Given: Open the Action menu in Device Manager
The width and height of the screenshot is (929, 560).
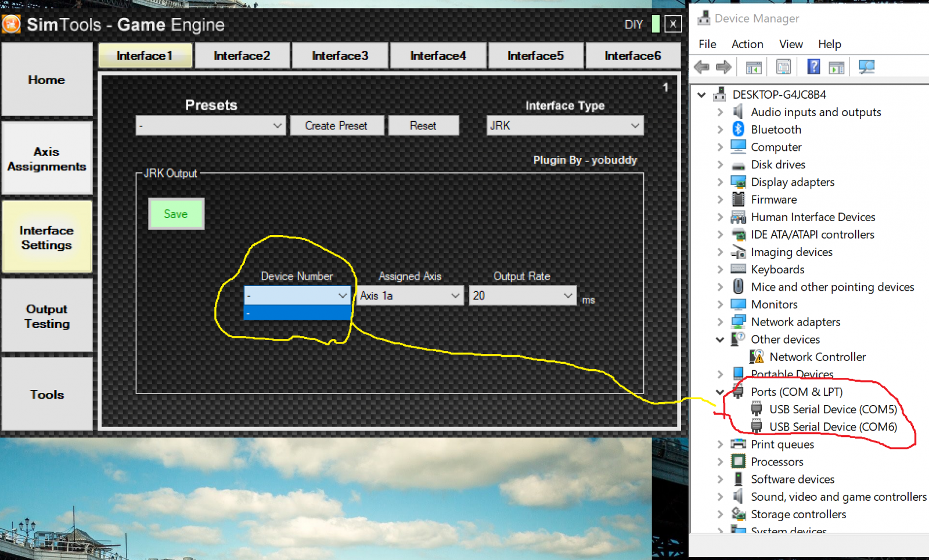Looking at the screenshot, I should [x=747, y=44].
